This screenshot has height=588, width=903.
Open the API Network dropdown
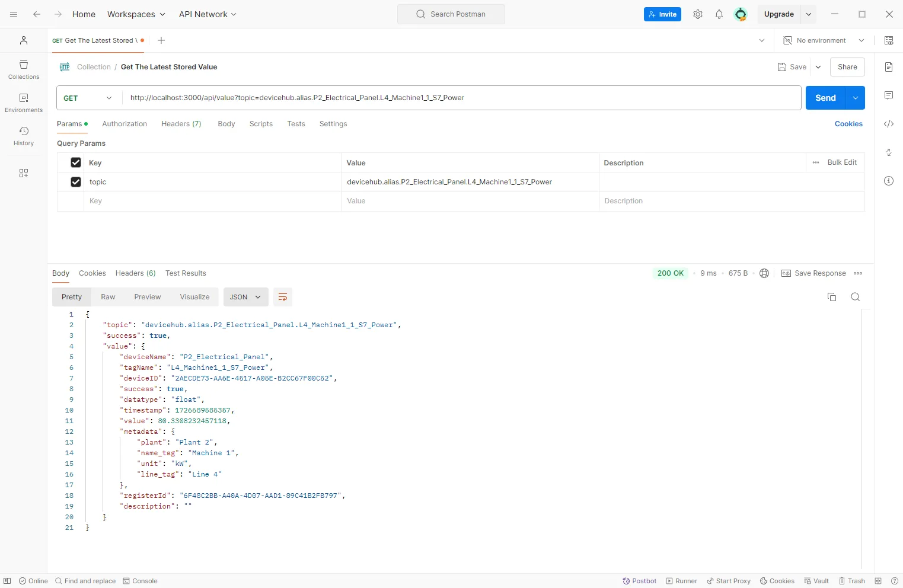tap(208, 14)
